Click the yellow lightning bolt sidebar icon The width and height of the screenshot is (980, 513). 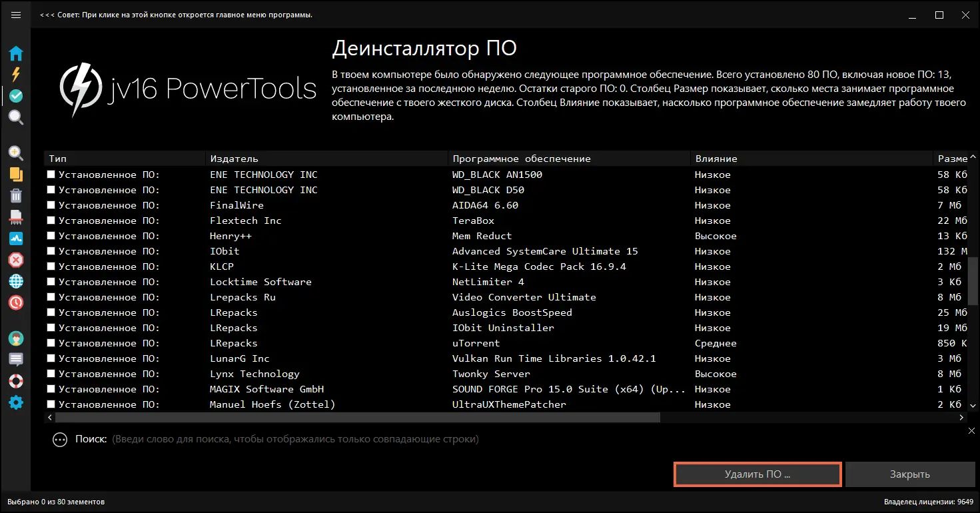tap(16, 75)
